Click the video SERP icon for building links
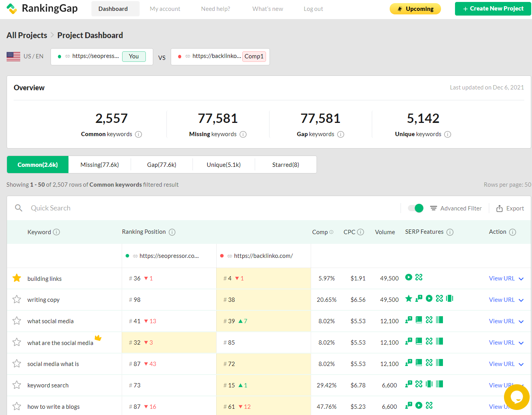Viewport: 532px width, 415px height. coord(409,277)
